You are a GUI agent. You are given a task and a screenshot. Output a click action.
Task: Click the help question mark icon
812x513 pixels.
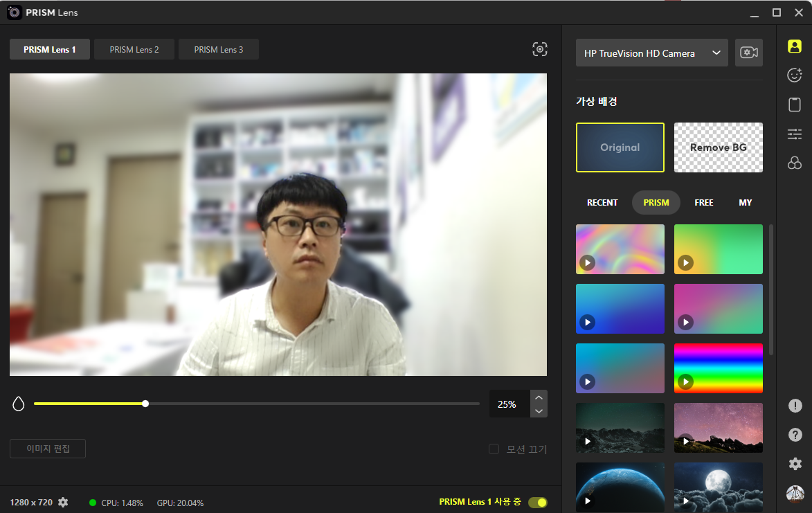pos(795,434)
